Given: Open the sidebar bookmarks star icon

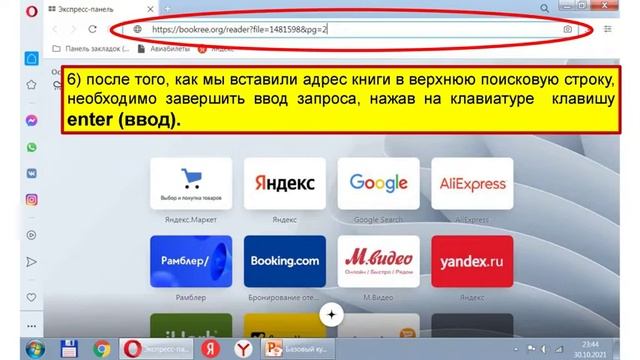Looking at the screenshot, I should (x=31, y=85).
